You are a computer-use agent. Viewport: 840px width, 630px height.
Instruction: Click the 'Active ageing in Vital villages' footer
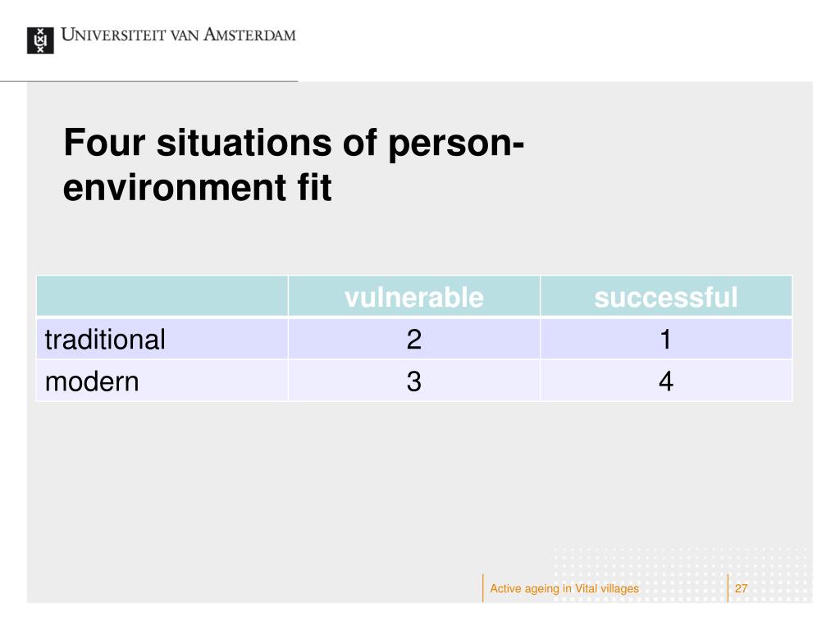564,589
